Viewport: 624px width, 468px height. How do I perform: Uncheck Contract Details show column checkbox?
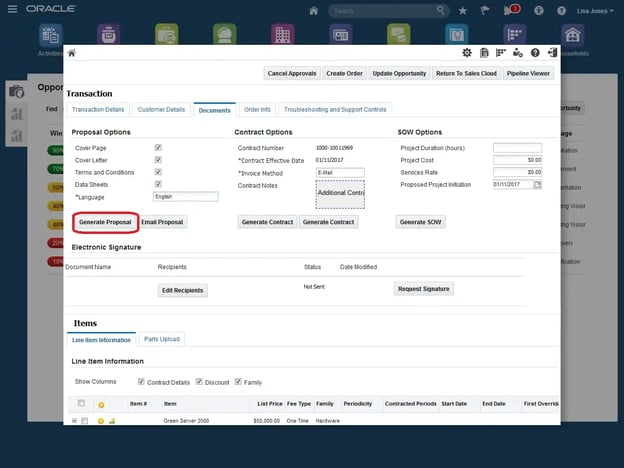coord(140,382)
